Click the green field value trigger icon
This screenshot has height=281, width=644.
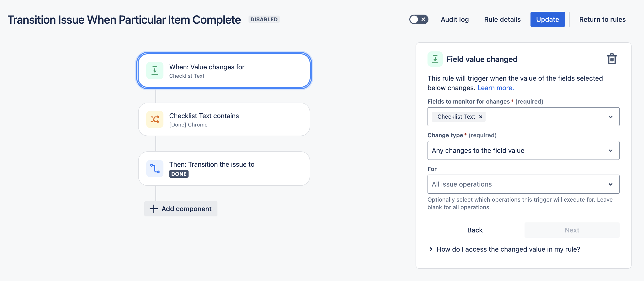(x=155, y=71)
